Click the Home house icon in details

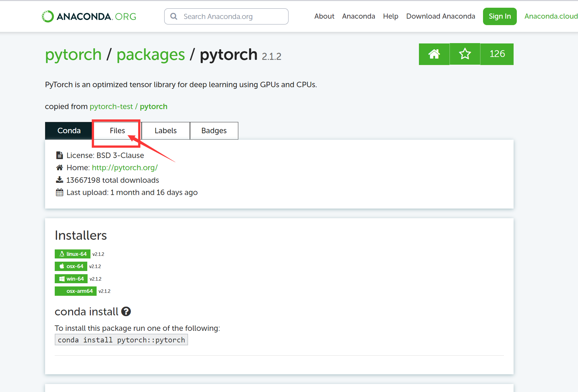coord(60,168)
